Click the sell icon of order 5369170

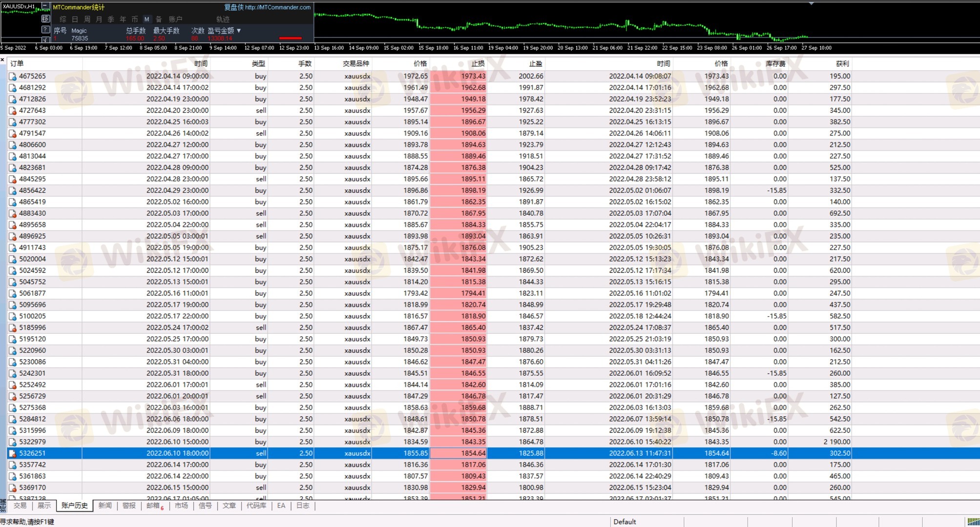click(13, 488)
